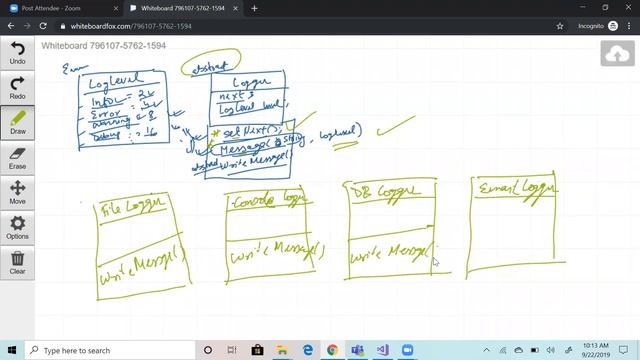Viewport: 640px width, 360px height.
Task: Reload the whiteboardfox page
Action: coord(43,26)
